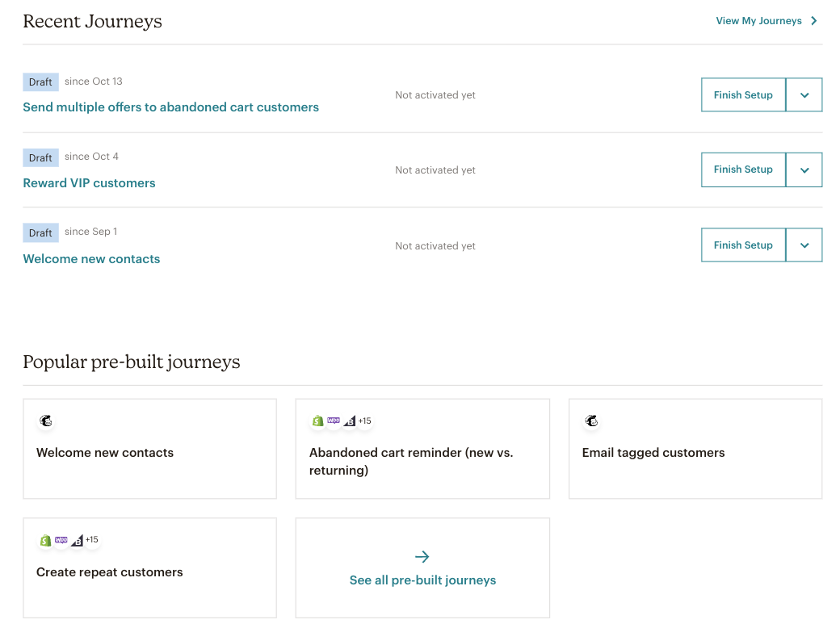Image resolution: width=840 pixels, height=628 pixels.
Task: Click WooCommerce icon on Abandoned cart reminder card
Action: click(x=334, y=421)
